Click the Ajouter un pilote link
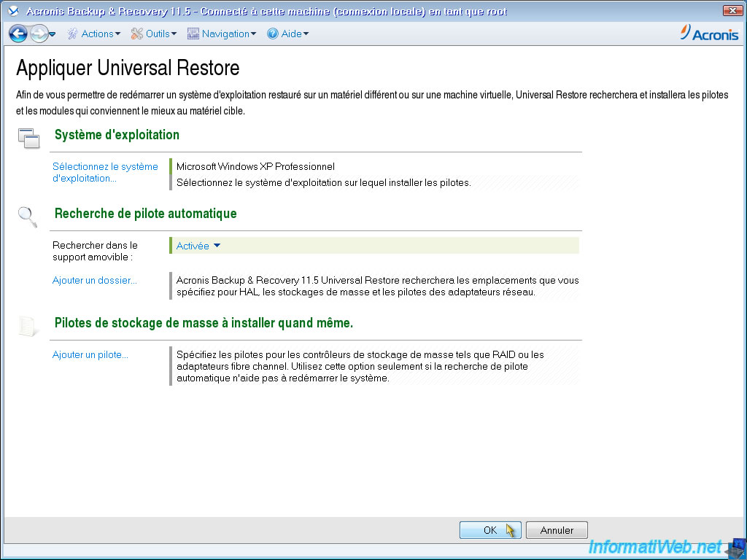This screenshot has width=747, height=560. click(x=90, y=355)
